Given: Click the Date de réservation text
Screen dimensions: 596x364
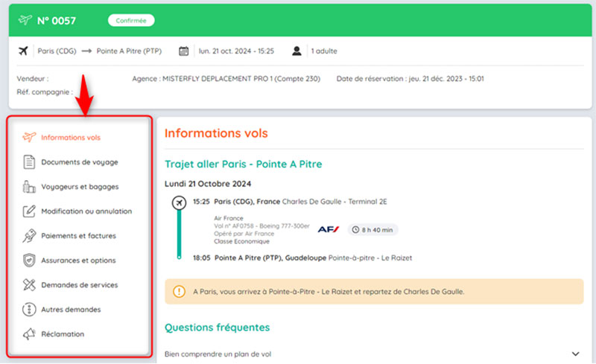Looking at the screenshot, I should point(410,79).
